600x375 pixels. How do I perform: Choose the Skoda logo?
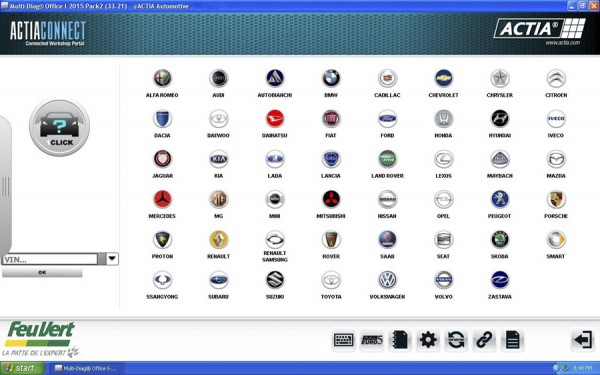(x=500, y=240)
